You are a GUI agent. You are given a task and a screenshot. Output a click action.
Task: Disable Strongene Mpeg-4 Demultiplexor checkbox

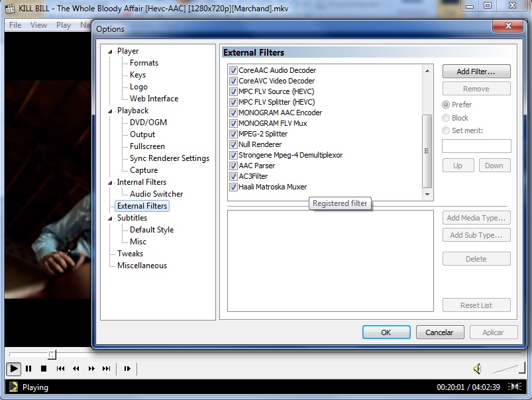click(x=233, y=156)
